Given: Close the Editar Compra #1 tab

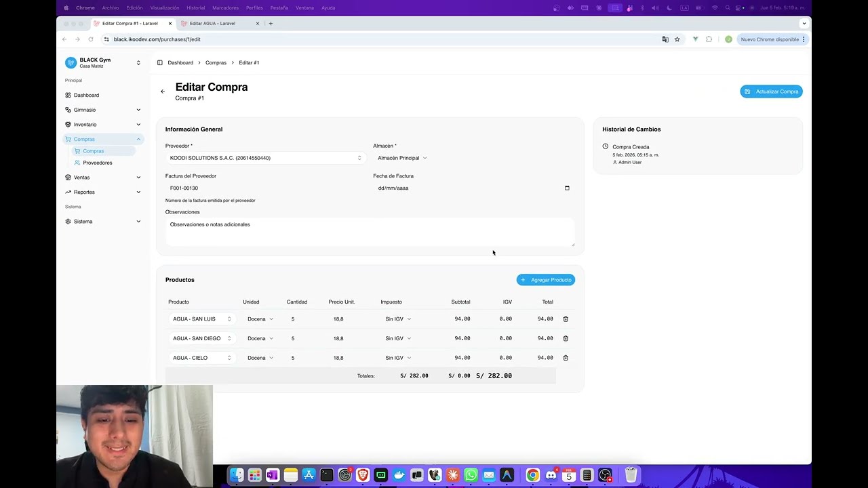Looking at the screenshot, I should [170, 23].
